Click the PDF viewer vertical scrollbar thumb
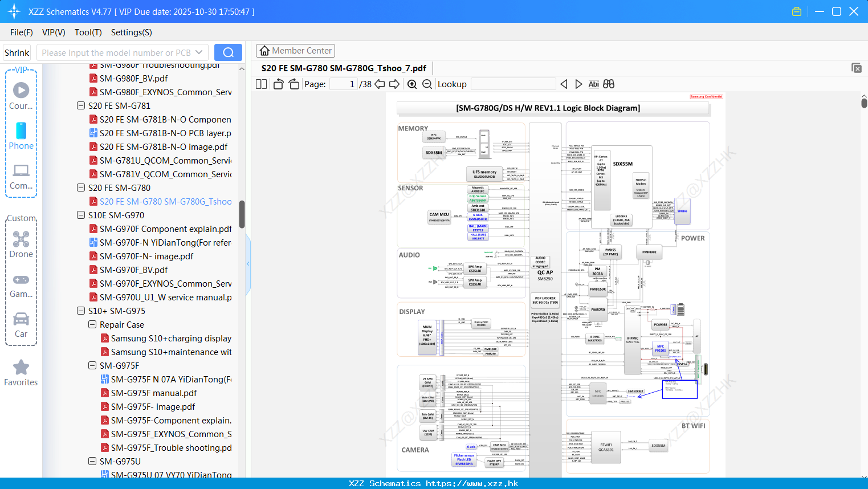This screenshot has width=868, height=489. tap(864, 103)
